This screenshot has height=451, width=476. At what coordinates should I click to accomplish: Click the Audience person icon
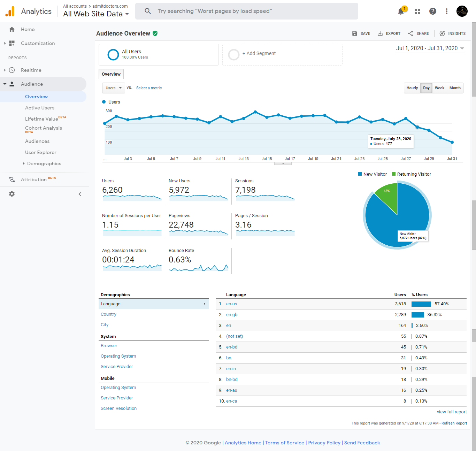tap(12, 84)
